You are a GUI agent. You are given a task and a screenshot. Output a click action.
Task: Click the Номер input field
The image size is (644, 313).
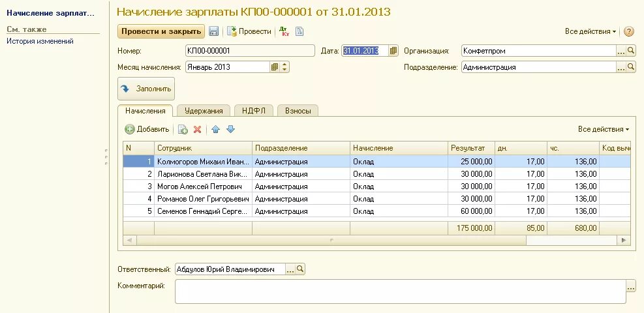click(250, 51)
